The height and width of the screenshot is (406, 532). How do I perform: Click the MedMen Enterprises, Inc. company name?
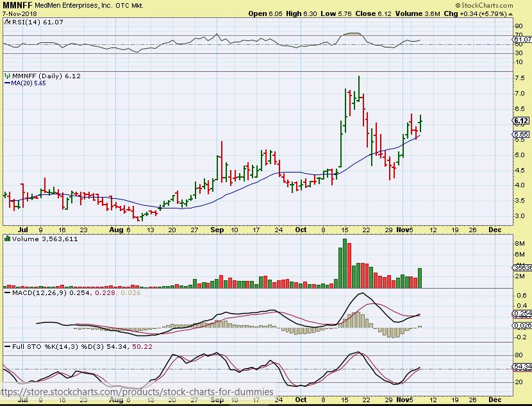[74, 5]
